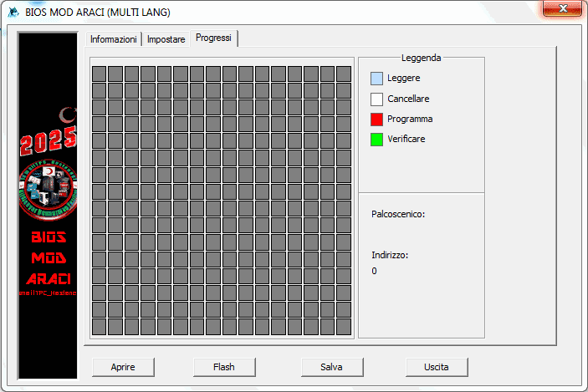
Task: Select the Progressi tab
Action: [x=214, y=38]
